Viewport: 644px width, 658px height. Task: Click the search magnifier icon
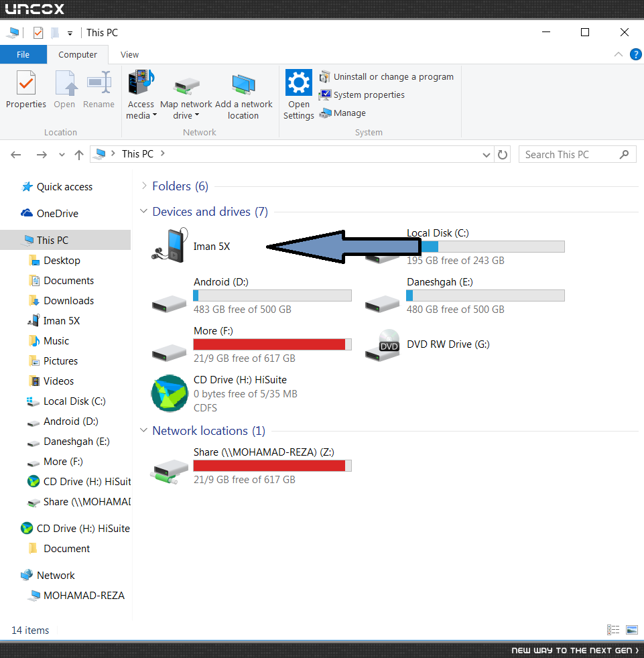click(x=625, y=154)
